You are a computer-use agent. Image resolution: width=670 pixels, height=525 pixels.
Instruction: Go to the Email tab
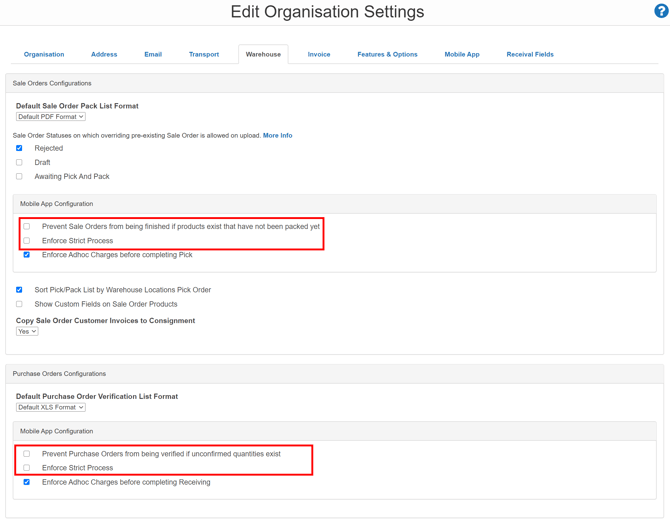pyautogui.click(x=153, y=54)
